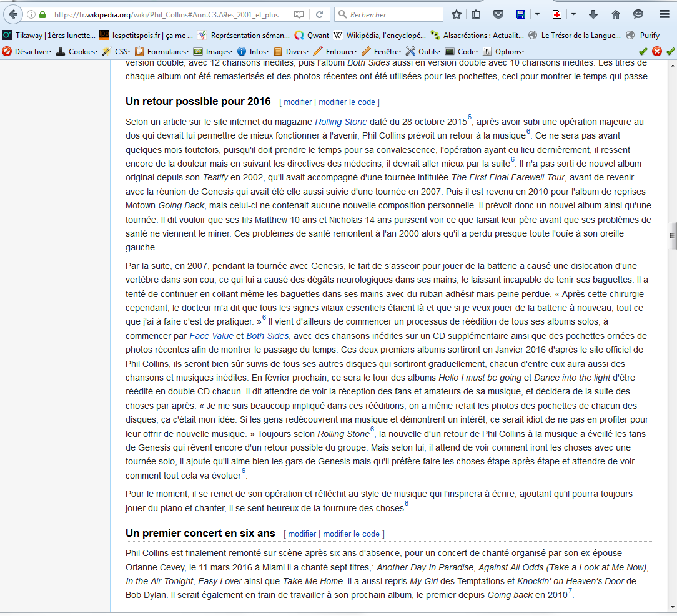Go to the Firefox home page icon
The image size is (677, 616).
pyautogui.click(x=615, y=14)
